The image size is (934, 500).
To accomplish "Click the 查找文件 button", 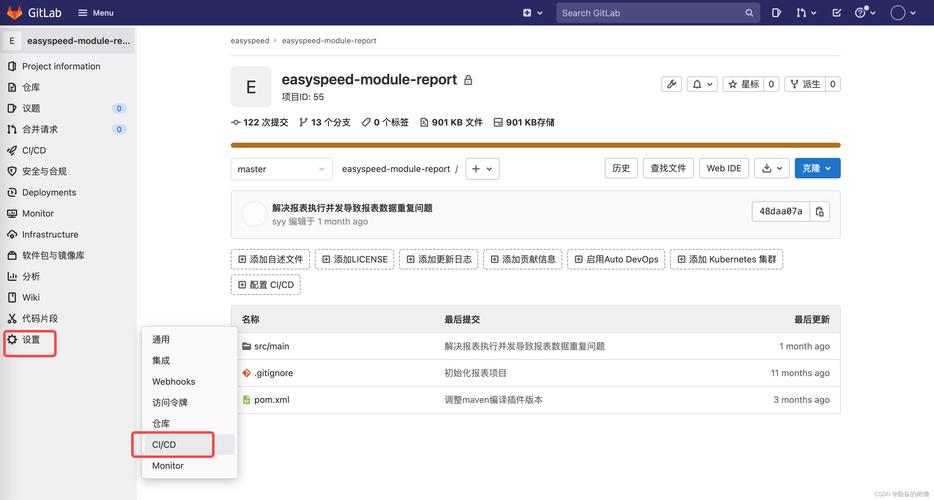I will tap(668, 168).
